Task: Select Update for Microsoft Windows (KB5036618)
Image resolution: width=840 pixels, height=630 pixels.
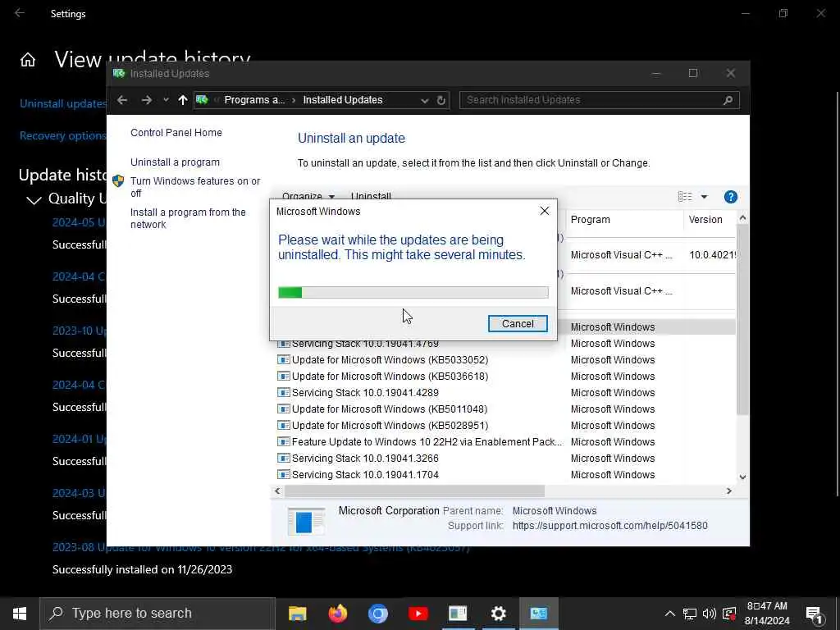Action: (390, 376)
